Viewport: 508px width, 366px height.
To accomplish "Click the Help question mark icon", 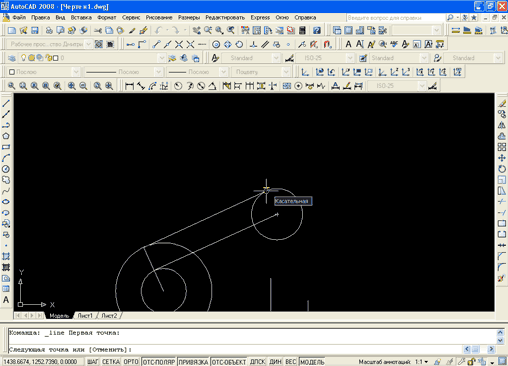I will click(317, 31).
